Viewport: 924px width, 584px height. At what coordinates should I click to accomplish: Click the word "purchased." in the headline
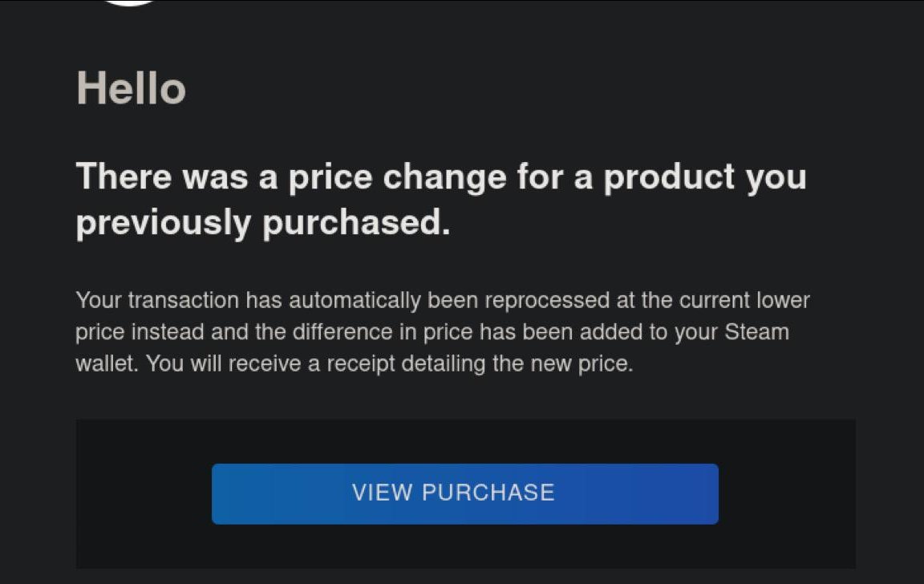tap(356, 224)
